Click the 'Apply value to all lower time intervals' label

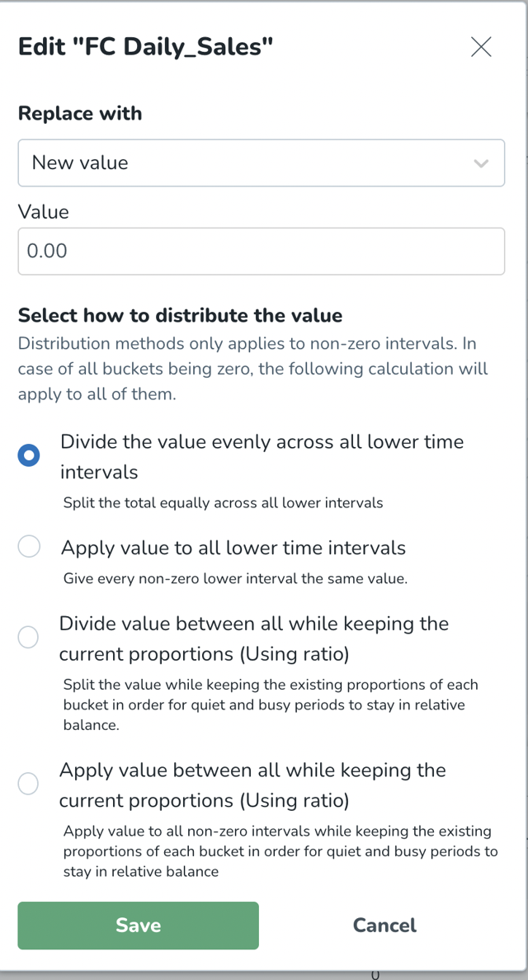pos(233,548)
